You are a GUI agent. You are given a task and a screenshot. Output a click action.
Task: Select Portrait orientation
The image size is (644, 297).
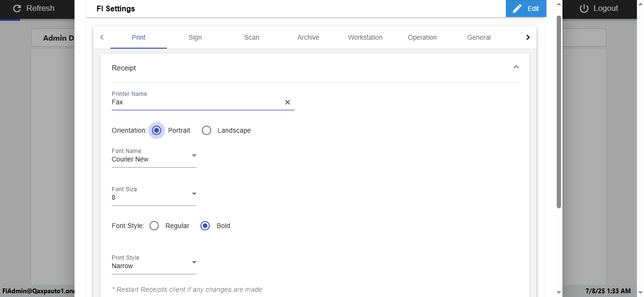157,130
